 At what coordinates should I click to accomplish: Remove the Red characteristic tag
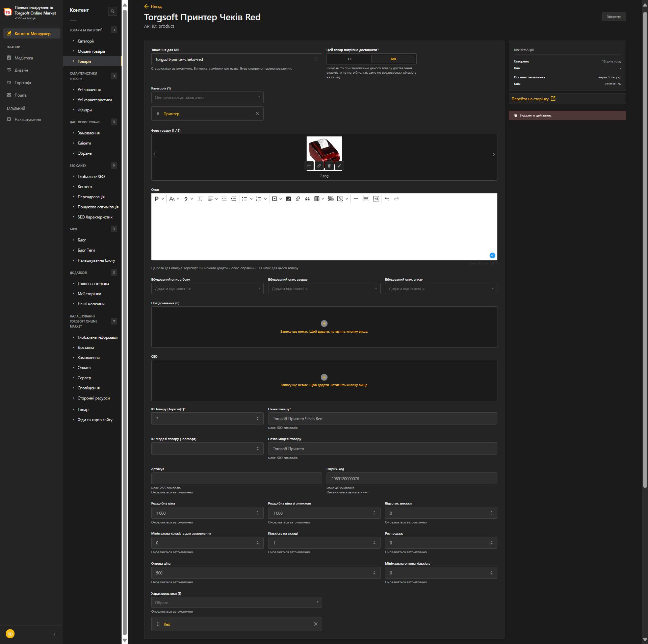(316, 624)
